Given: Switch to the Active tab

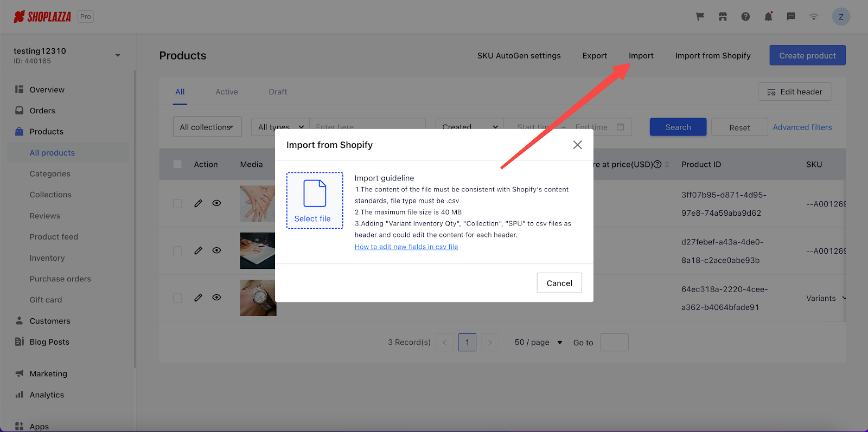Looking at the screenshot, I should 227,92.
